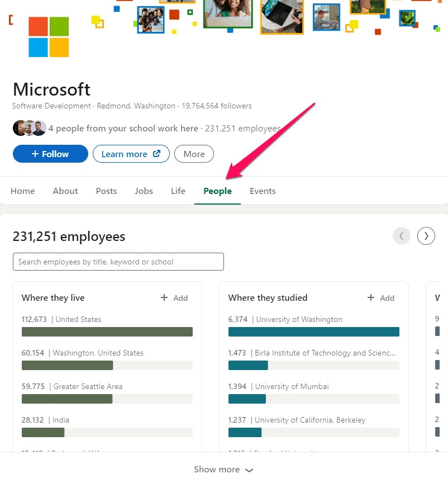448x483 pixels.
Task: Click the plus icon on Follow button
Action: tap(35, 154)
